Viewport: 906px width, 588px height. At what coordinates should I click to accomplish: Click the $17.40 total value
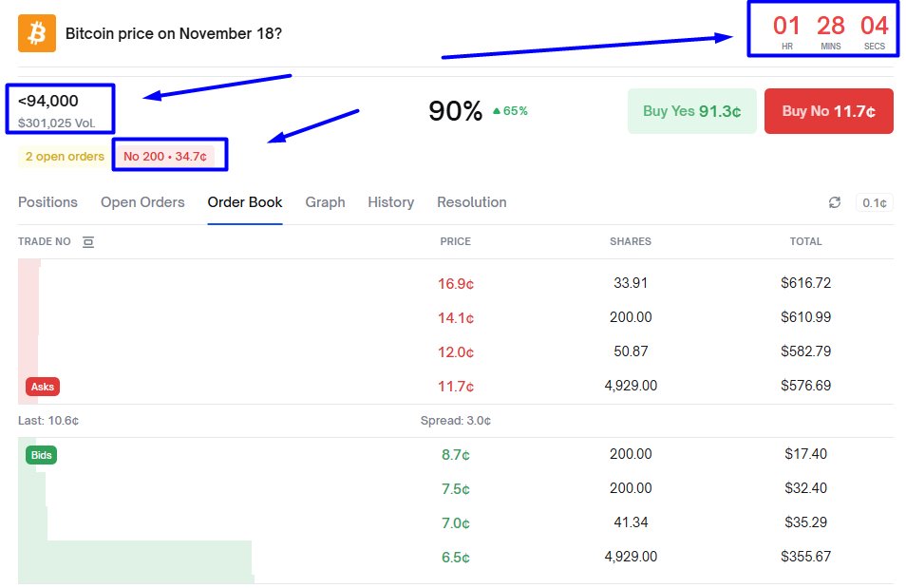pyautogui.click(x=805, y=454)
